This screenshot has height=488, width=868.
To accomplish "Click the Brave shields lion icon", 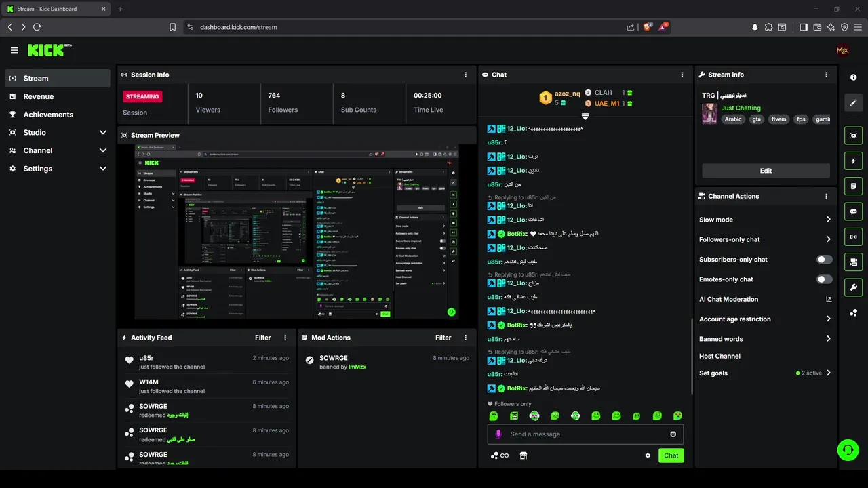I will 648,27.
